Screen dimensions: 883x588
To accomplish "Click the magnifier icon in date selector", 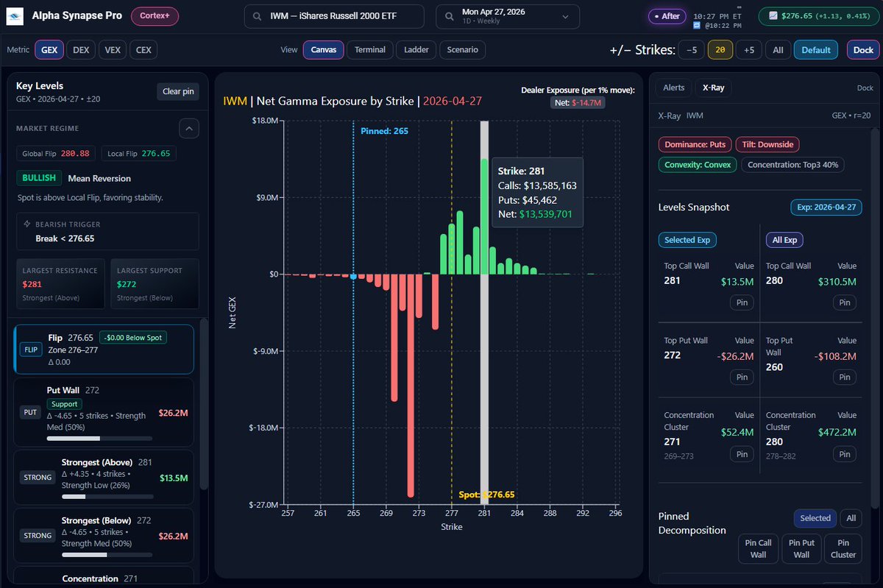I will pyautogui.click(x=448, y=16).
